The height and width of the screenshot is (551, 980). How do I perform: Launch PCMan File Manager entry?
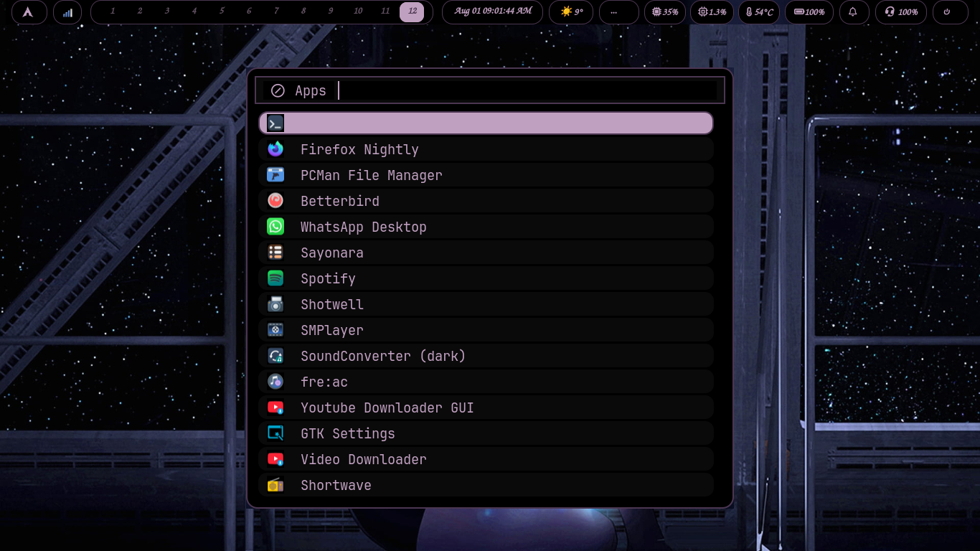click(486, 175)
